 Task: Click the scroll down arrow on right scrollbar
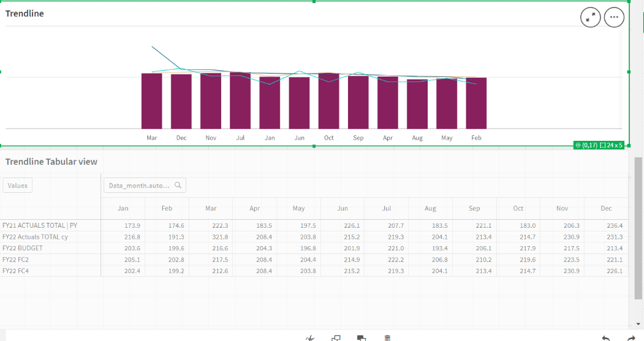click(x=638, y=324)
